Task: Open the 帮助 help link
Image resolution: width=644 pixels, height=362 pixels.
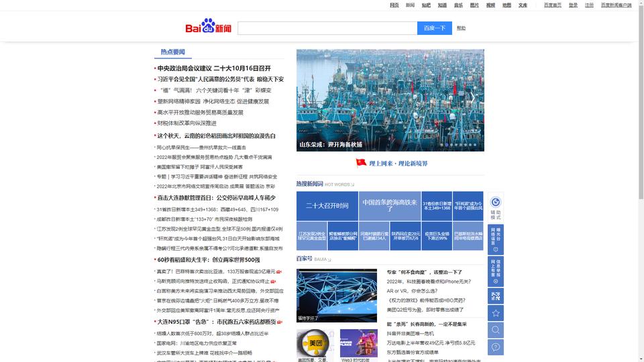Action: click(x=461, y=28)
